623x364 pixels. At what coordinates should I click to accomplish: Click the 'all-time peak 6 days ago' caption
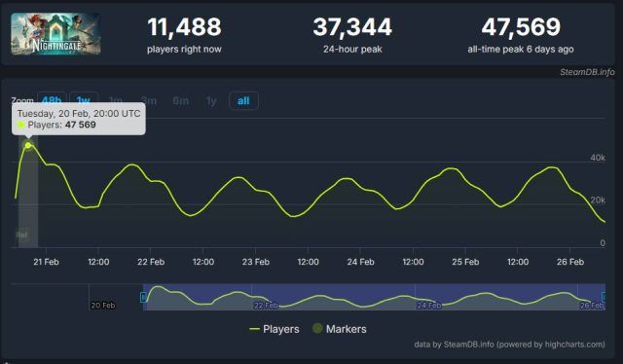pos(521,50)
